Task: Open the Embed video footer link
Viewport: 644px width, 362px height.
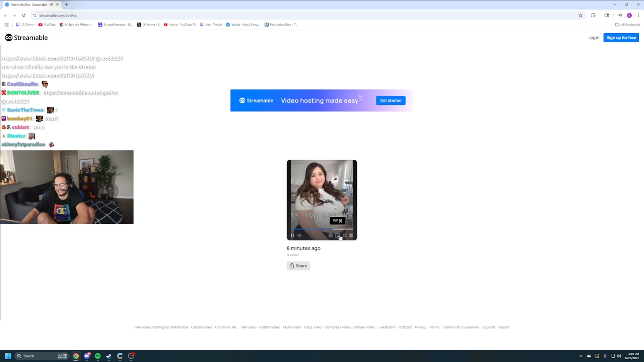Action: point(364,327)
